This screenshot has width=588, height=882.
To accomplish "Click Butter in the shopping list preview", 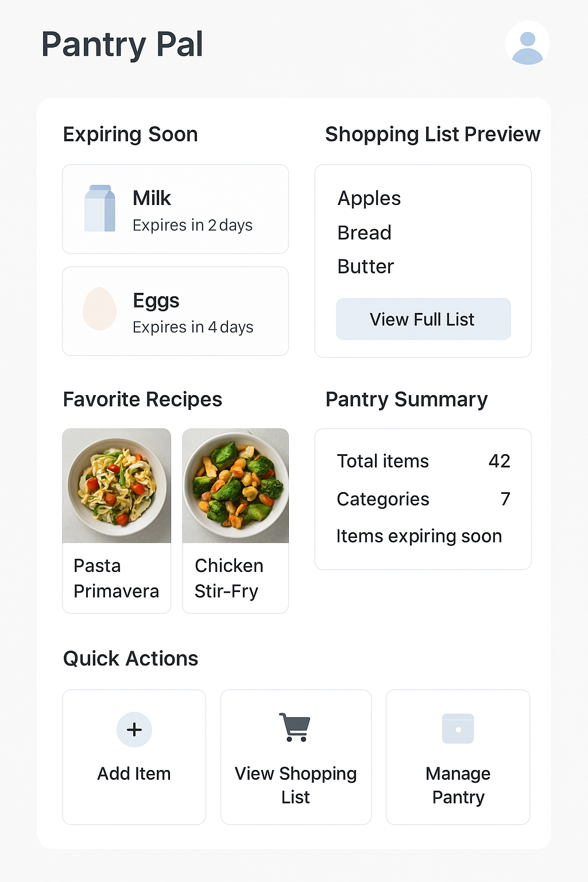I will (x=366, y=267).
